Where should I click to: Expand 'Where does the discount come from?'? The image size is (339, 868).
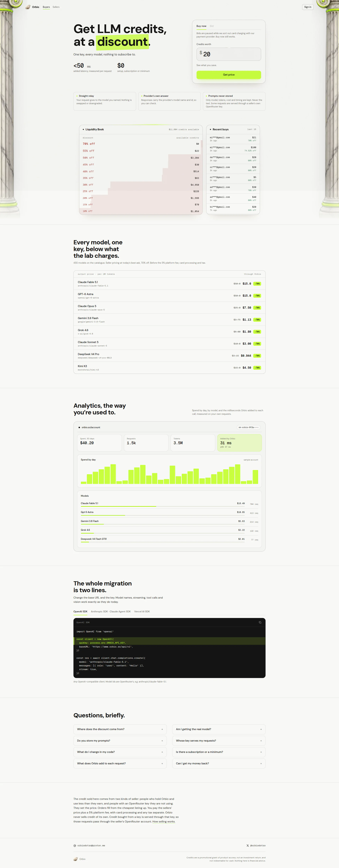(120, 729)
